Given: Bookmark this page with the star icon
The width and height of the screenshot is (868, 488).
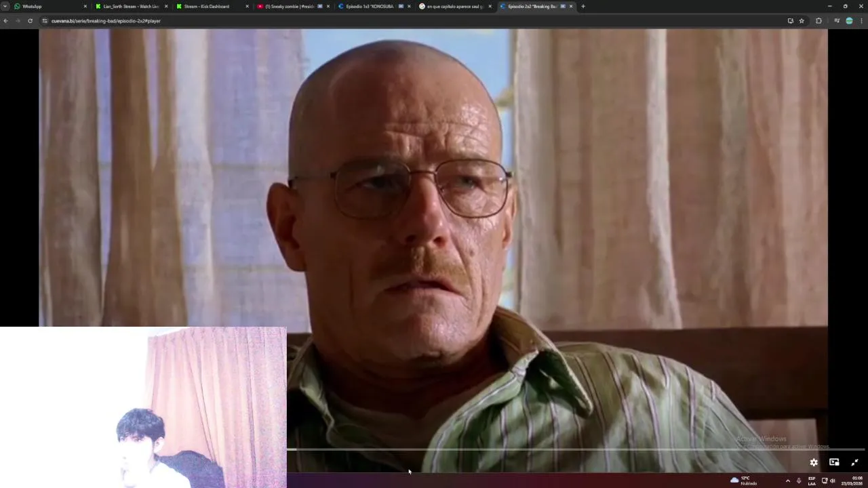Looking at the screenshot, I should [x=802, y=21].
